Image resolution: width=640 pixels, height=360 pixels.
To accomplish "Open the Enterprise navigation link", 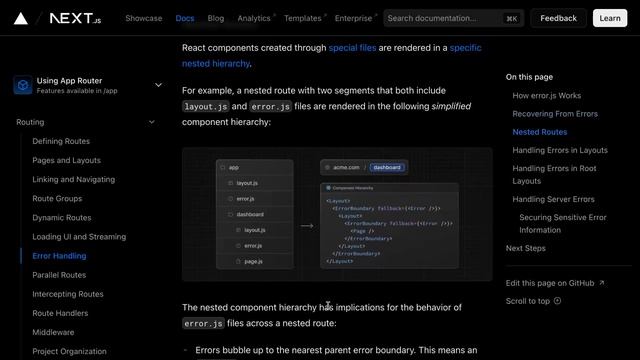I will point(353,18).
